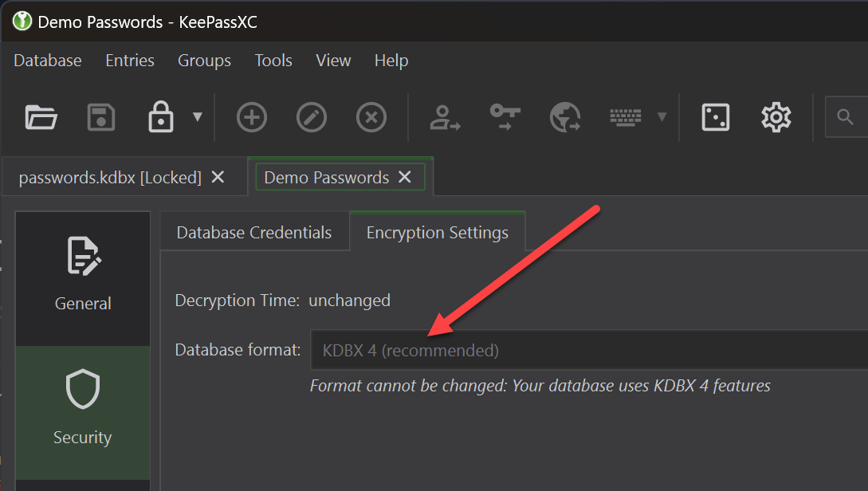This screenshot has width=868, height=491.
Task: Open application settings
Action: click(x=776, y=116)
